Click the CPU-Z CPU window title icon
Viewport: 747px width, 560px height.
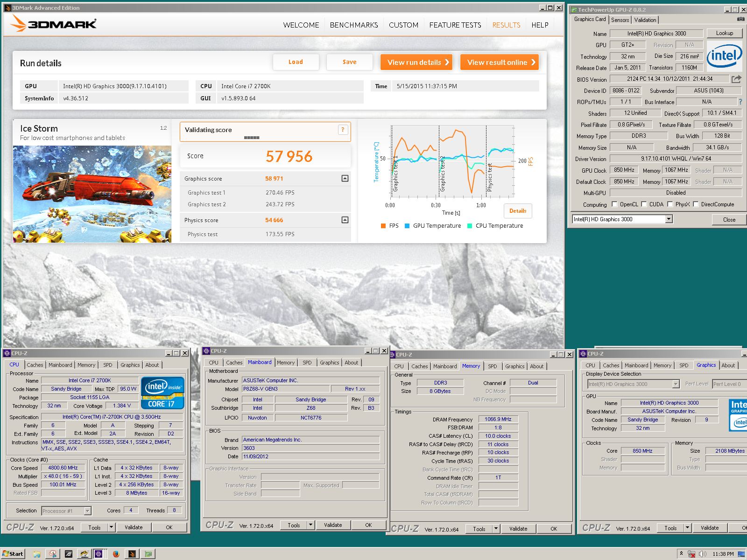coord(7,353)
